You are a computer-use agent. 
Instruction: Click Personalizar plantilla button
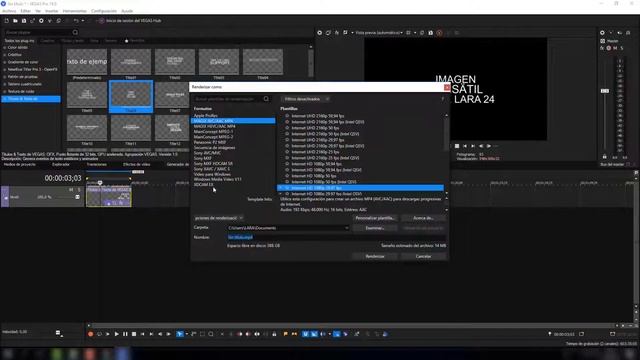pos(375,218)
